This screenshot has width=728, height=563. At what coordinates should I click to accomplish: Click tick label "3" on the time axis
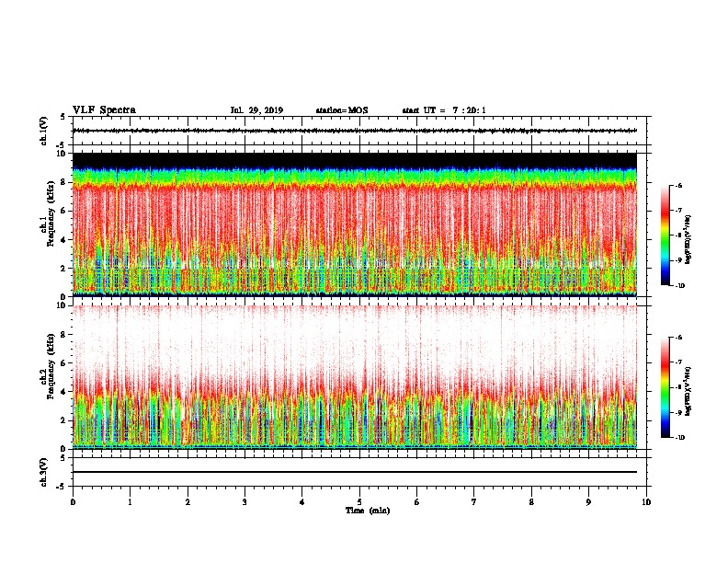pos(245,502)
